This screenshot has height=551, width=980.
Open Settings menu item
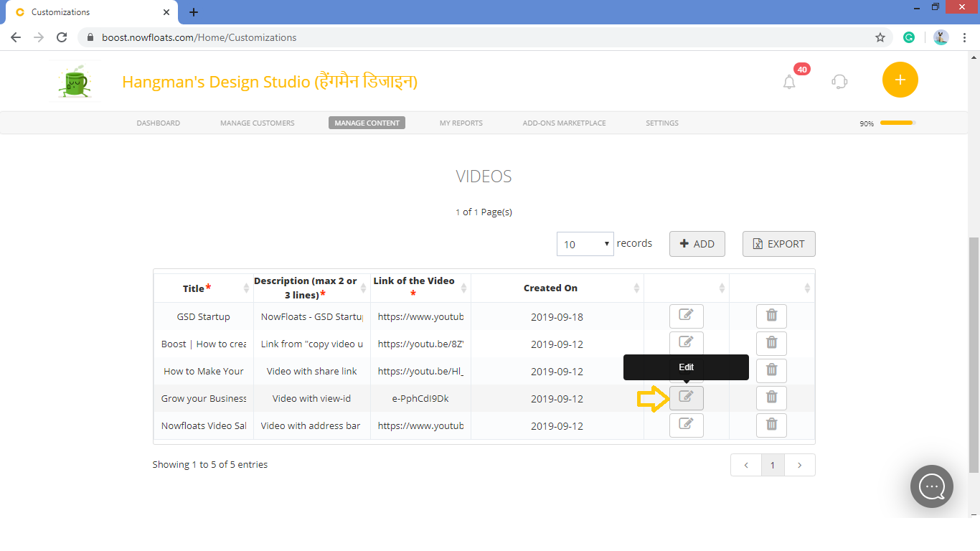[662, 123]
